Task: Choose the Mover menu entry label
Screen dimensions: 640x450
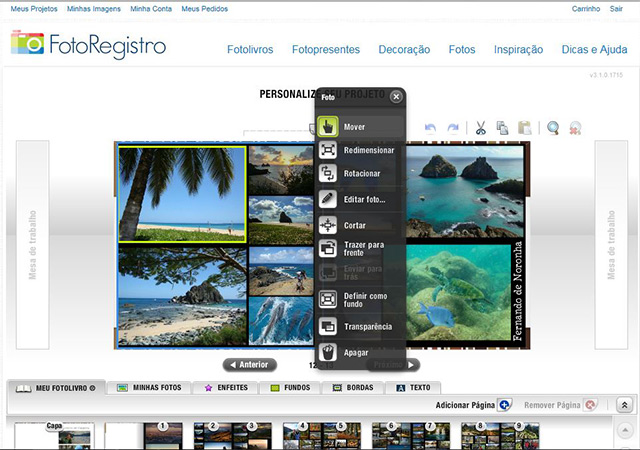Action: tap(354, 127)
